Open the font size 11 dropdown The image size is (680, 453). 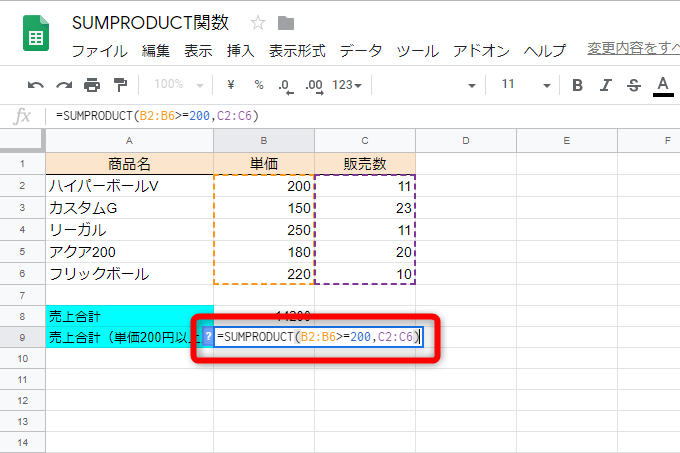click(526, 85)
